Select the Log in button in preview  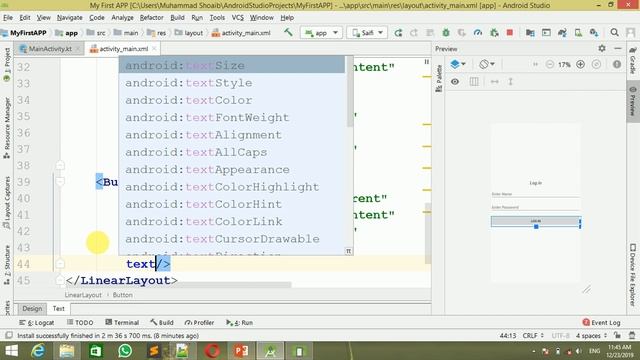(x=536, y=221)
